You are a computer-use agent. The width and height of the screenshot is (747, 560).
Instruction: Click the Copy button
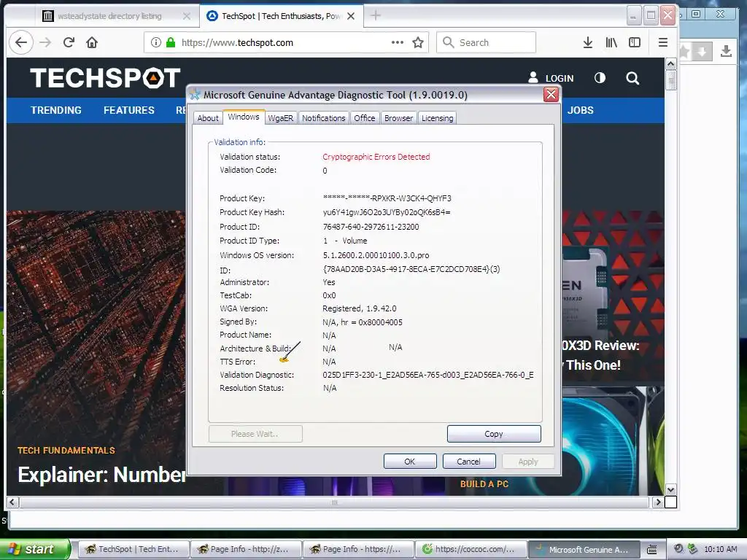point(494,434)
